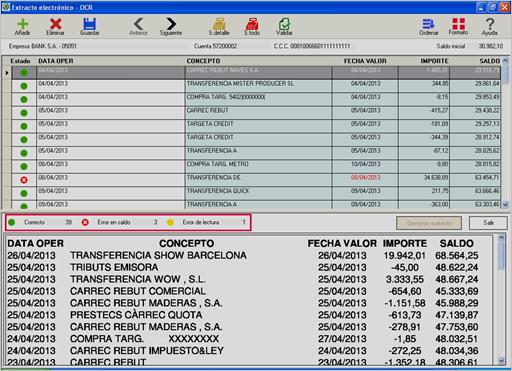Screen dimensions: 512x371
Task: Click the Empresa BANK S.A. field
Action: (x=43, y=46)
